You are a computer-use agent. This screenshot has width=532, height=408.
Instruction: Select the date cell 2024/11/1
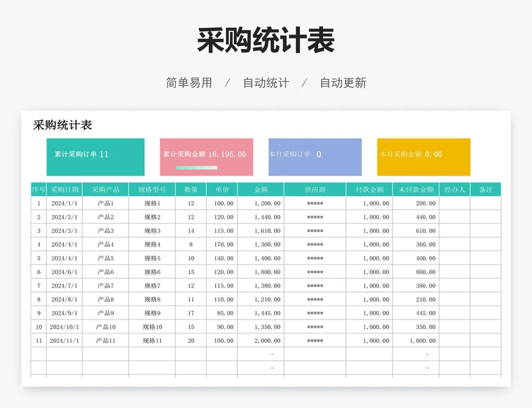click(x=65, y=340)
